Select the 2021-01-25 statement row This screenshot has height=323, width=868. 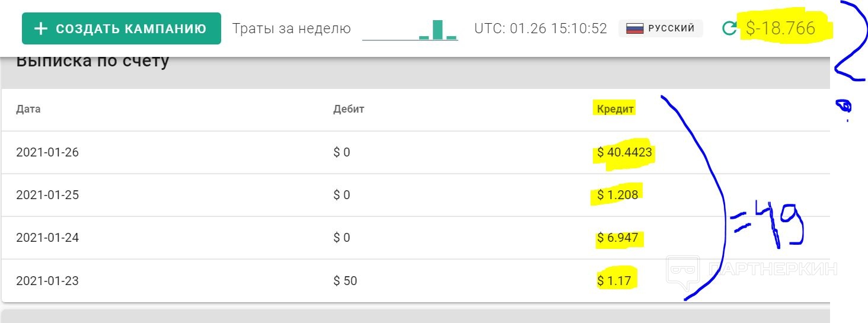[x=415, y=195]
